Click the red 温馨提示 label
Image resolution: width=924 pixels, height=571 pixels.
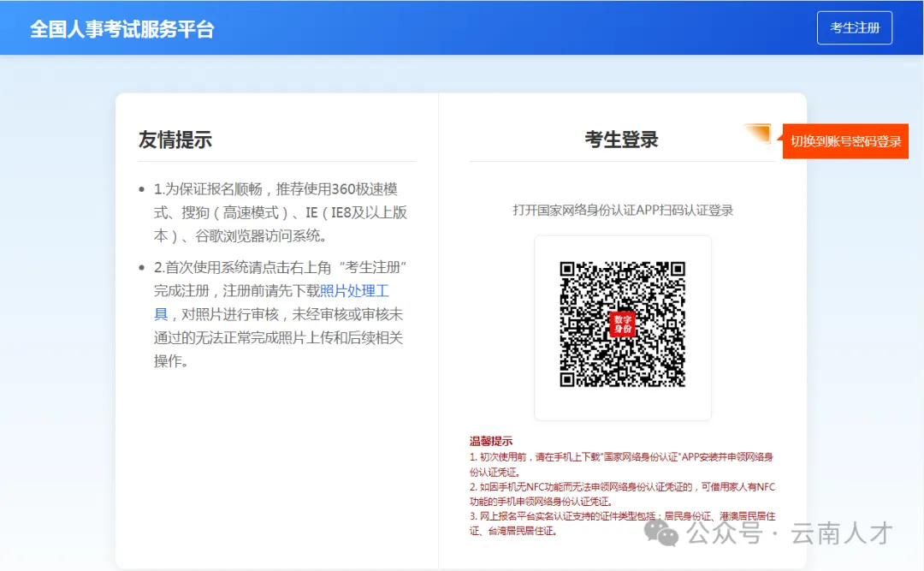(x=491, y=441)
